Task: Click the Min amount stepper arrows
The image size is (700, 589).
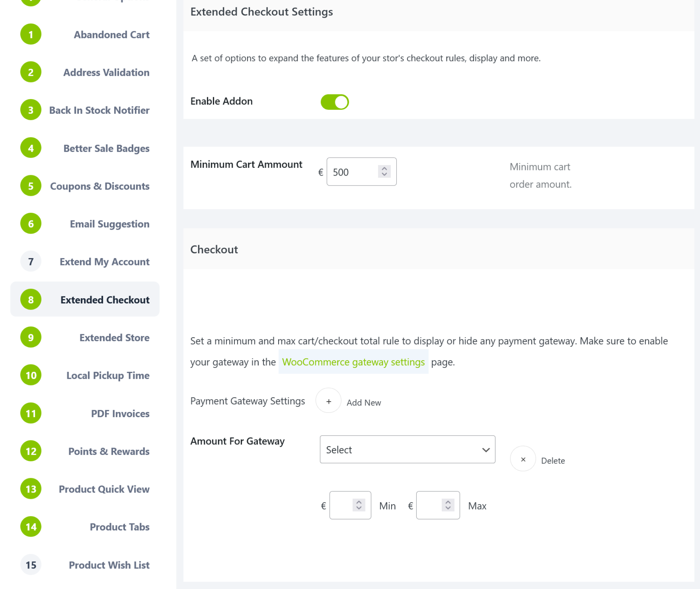Action: tap(359, 505)
